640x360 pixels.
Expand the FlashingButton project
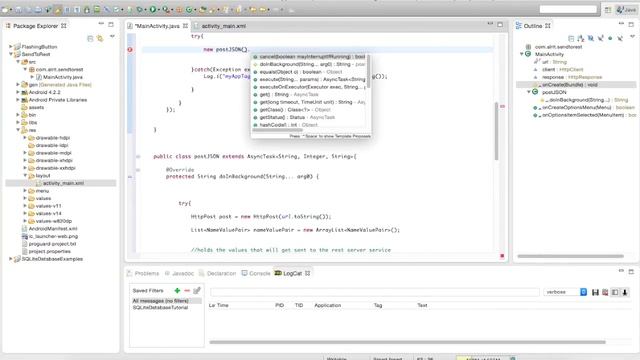pyautogui.click(x=11, y=47)
